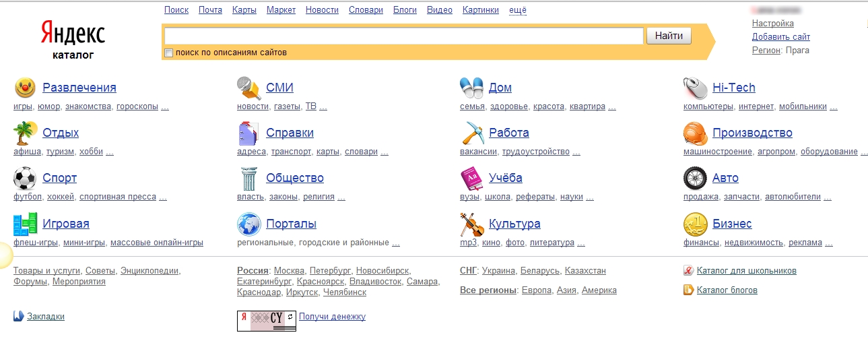Click the Закладки bookmark icon
This screenshot has width=868, height=345.
click(x=19, y=316)
